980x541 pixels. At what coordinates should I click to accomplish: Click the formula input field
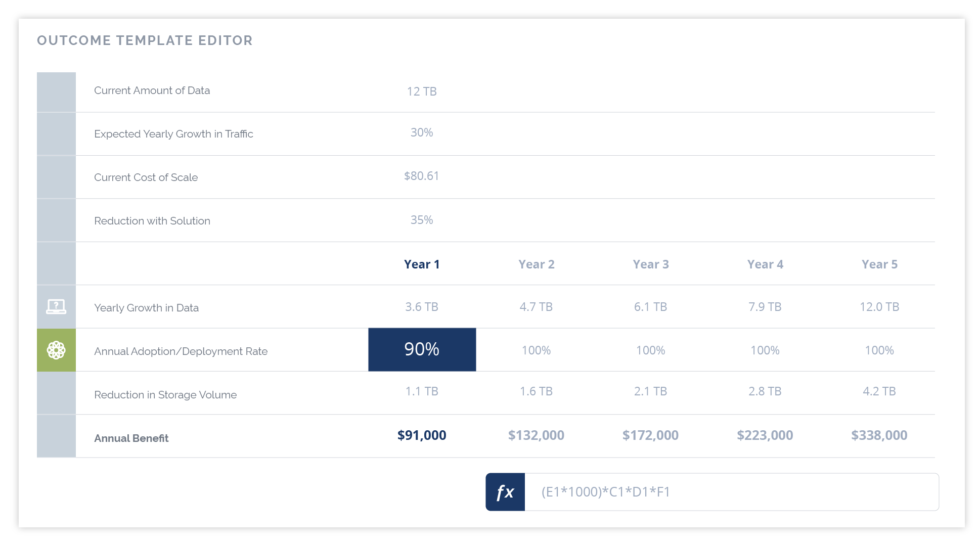point(731,492)
